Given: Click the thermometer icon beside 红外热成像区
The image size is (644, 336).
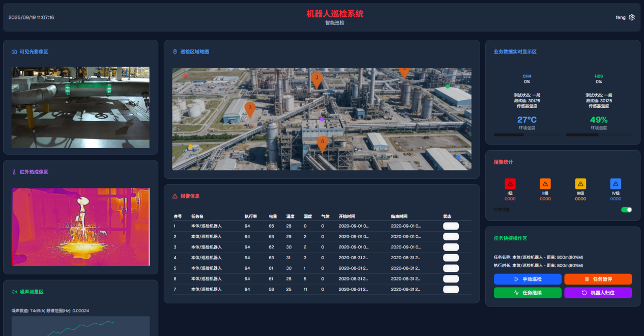Looking at the screenshot, I should point(14,172).
